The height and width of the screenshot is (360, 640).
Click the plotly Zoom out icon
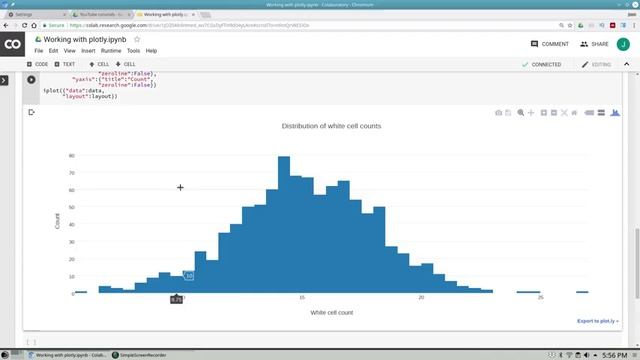tap(554, 113)
